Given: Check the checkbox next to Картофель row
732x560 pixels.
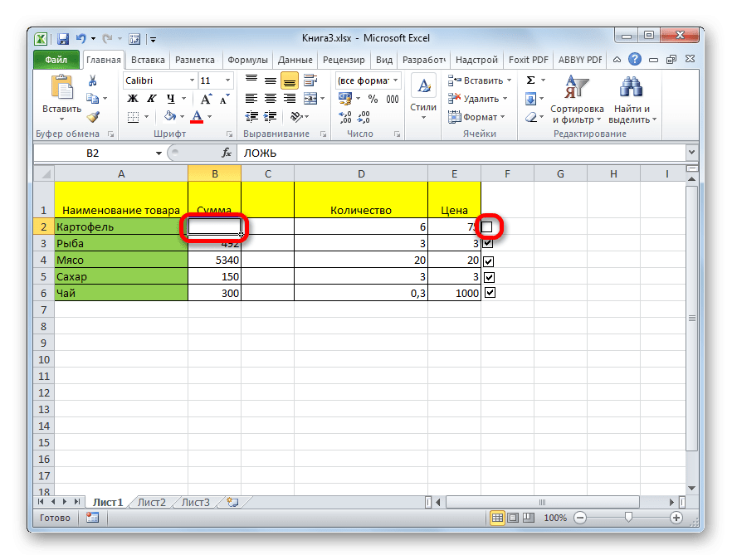Looking at the screenshot, I should click(487, 226).
